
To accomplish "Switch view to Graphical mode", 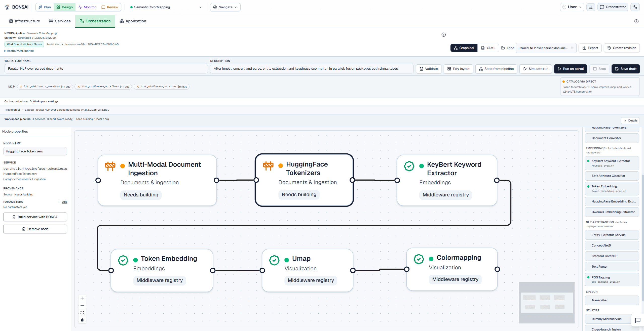I will pyautogui.click(x=464, y=48).
